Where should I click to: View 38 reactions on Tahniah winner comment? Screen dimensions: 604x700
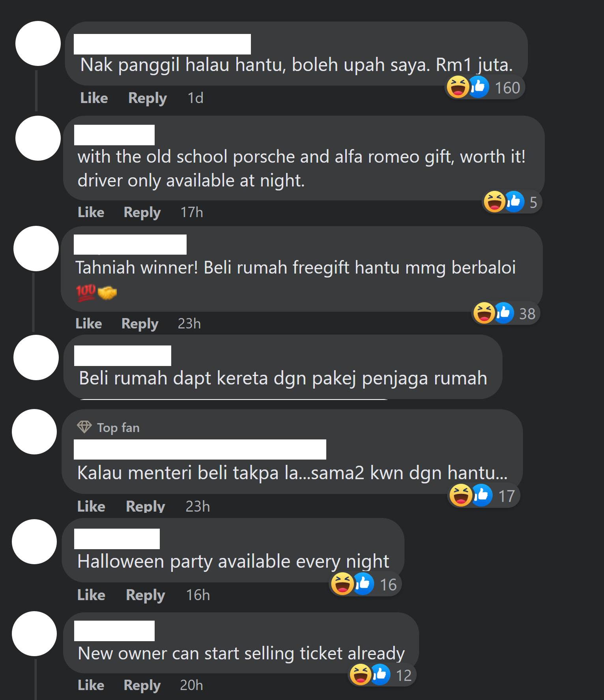505,313
